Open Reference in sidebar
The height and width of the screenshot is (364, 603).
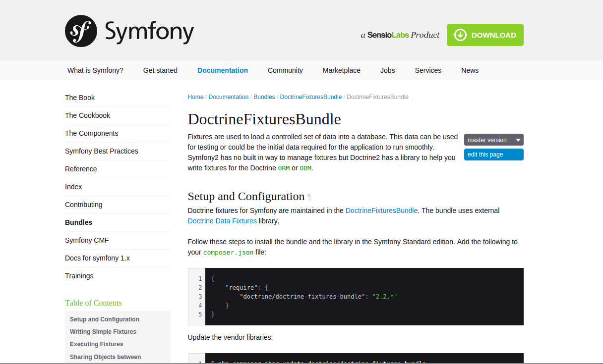pyautogui.click(x=81, y=169)
